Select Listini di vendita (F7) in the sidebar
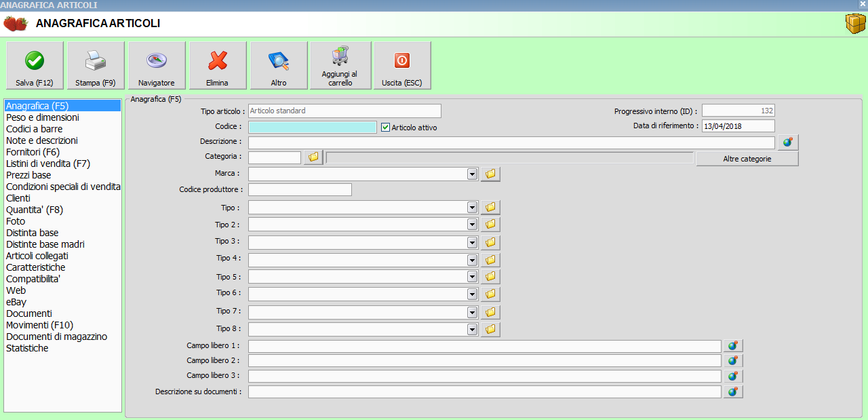 (x=47, y=164)
